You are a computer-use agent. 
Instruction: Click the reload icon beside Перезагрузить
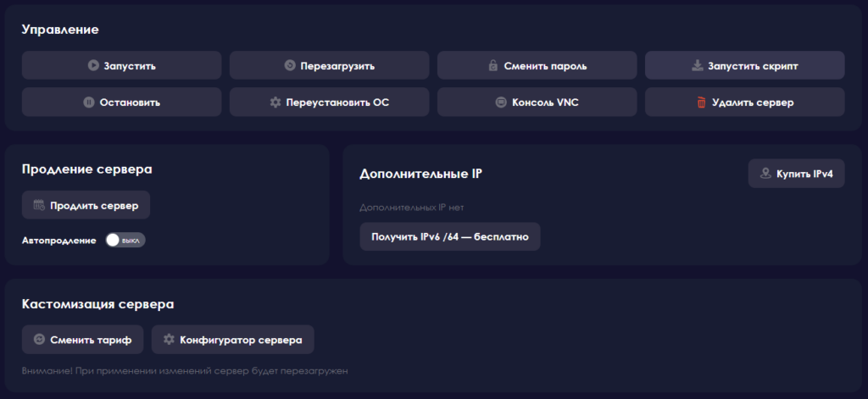click(290, 66)
